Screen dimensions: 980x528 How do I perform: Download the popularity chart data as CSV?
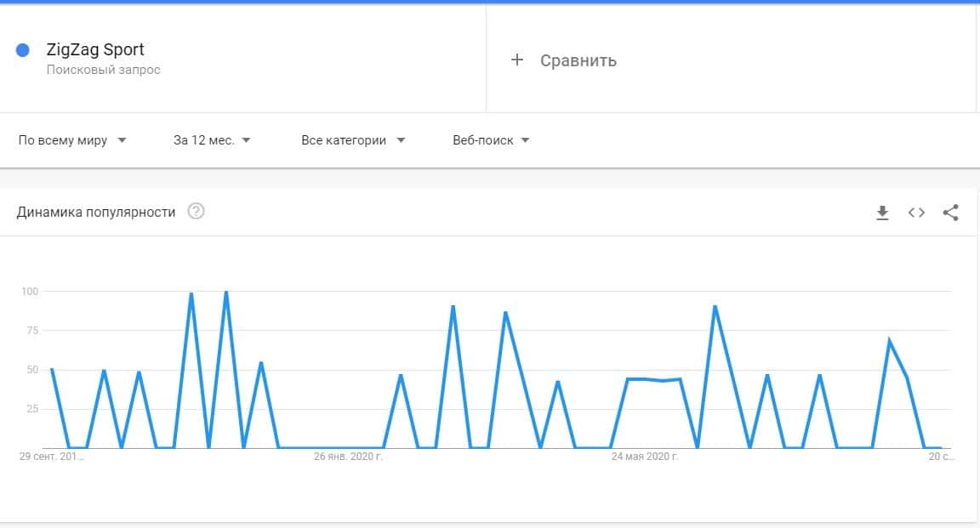tap(882, 213)
